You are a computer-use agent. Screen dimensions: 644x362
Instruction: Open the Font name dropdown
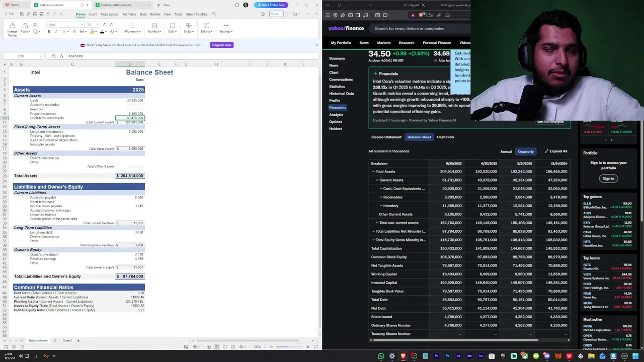(x=64, y=24)
